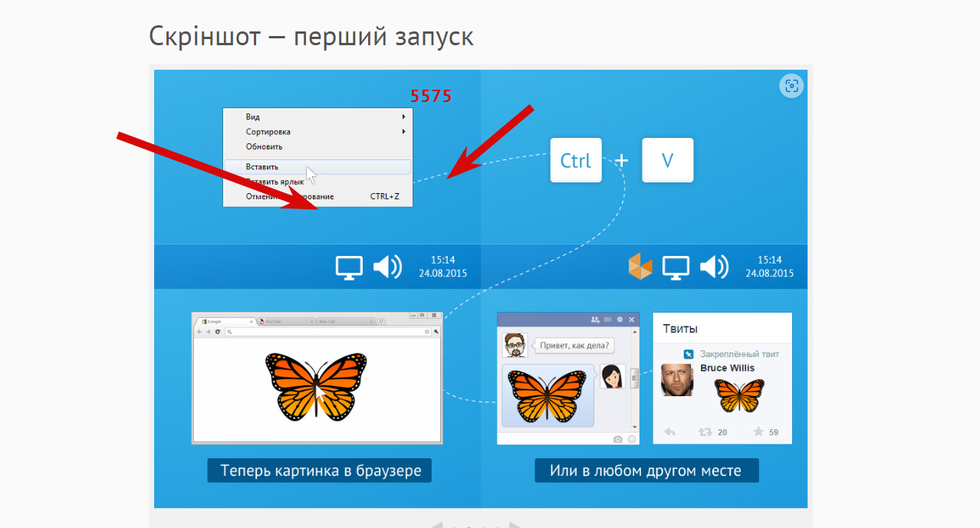Screen dimensions: 980x528
Task: Click the V key tile
Action: (667, 160)
